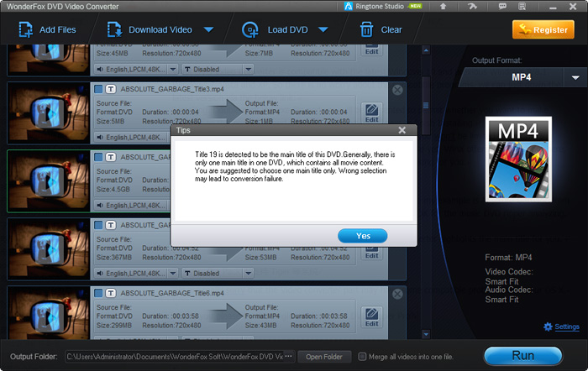Click the Run button
588x371 pixels.
(x=523, y=356)
